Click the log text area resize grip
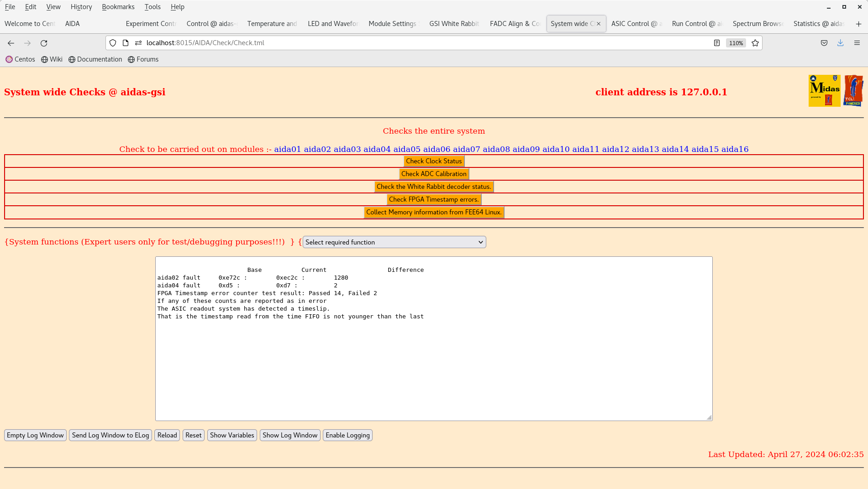Image resolution: width=868 pixels, height=489 pixels. coord(709,417)
